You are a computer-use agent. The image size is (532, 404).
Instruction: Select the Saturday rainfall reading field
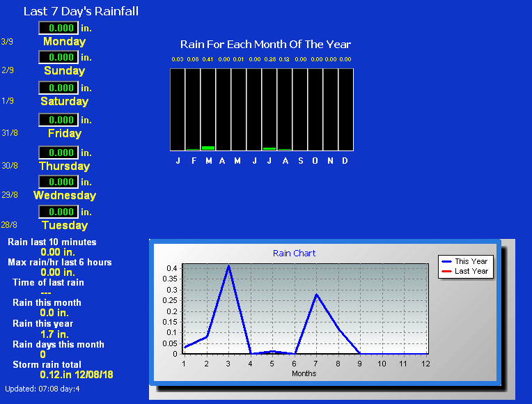[58, 88]
